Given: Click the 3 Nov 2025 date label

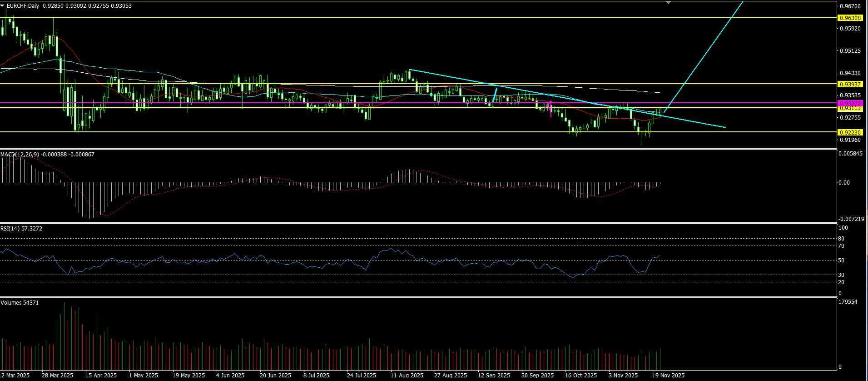Looking at the screenshot, I should [623, 376].
